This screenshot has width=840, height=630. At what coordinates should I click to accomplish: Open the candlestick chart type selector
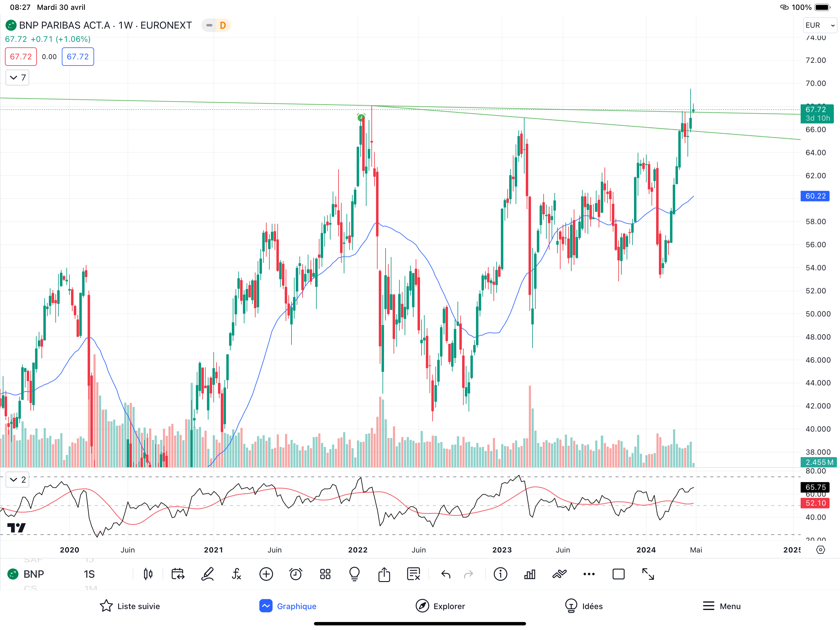148,574
